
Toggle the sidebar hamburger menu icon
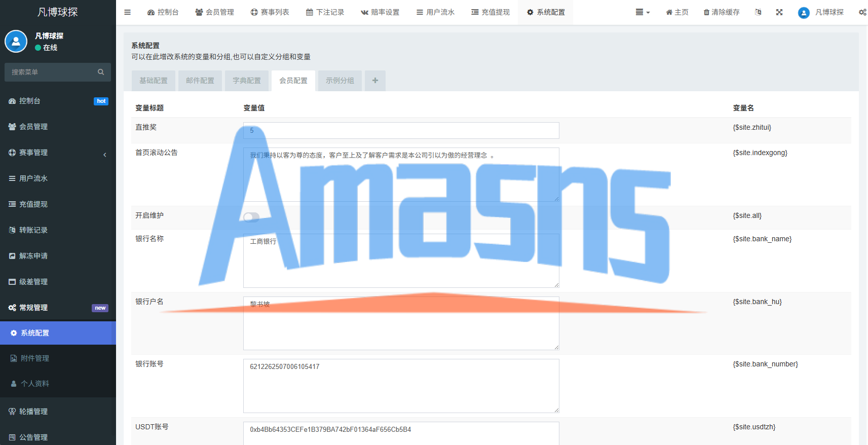coord(127,12)
